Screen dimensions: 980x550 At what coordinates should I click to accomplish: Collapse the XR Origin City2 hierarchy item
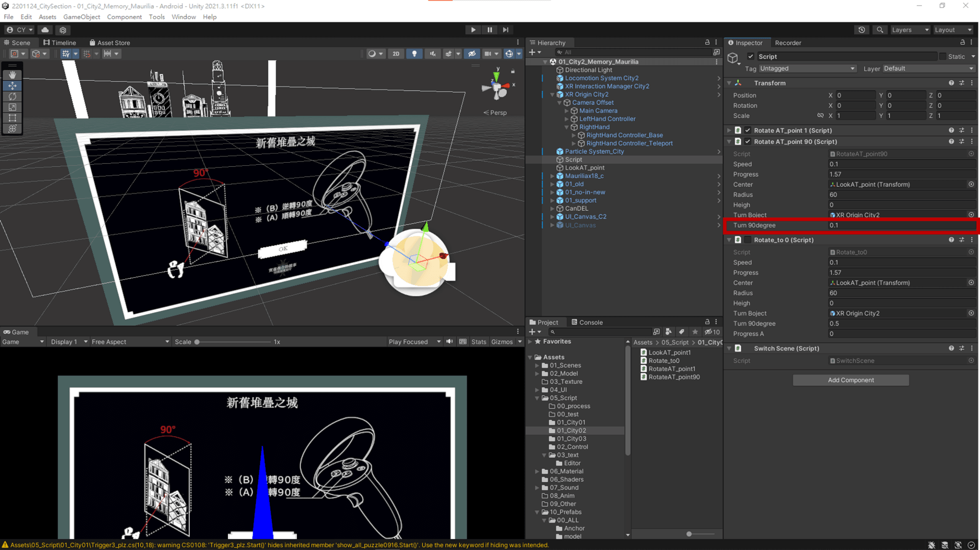click(552, 94)
